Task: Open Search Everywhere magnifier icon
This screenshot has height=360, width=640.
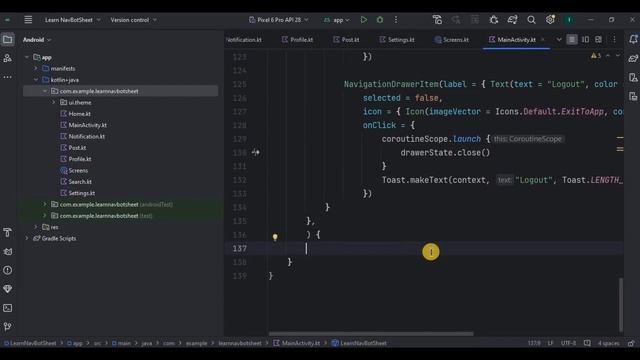Action: pos(531,20)
